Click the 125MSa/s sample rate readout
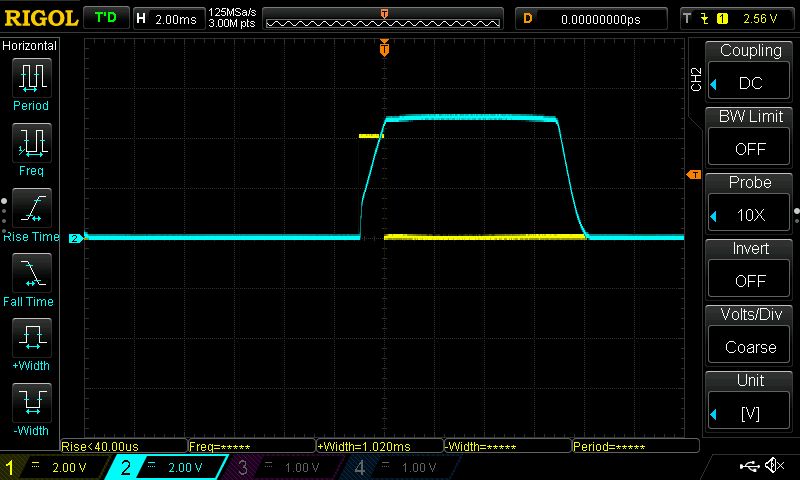Viewport: 800px width, 480px height. (x=232, y=12)
